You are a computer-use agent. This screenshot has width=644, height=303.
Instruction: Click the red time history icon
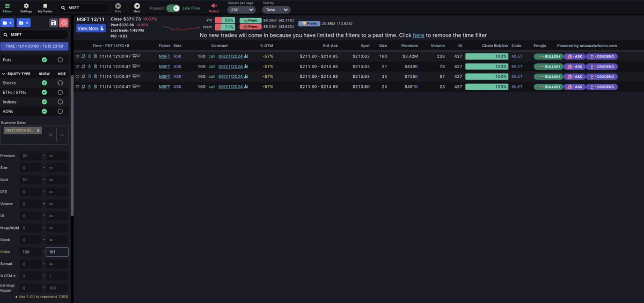pos(64,23)
